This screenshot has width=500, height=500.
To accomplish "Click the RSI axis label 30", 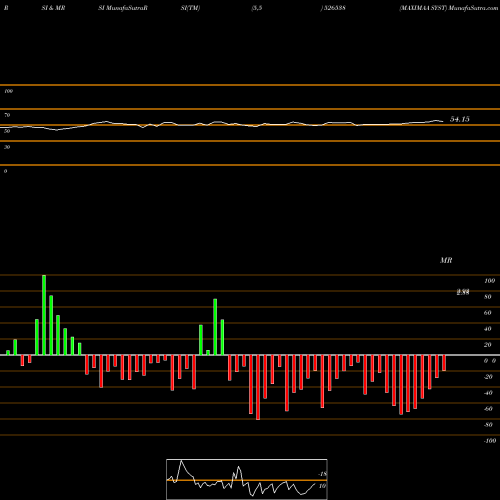I will 7,147.
